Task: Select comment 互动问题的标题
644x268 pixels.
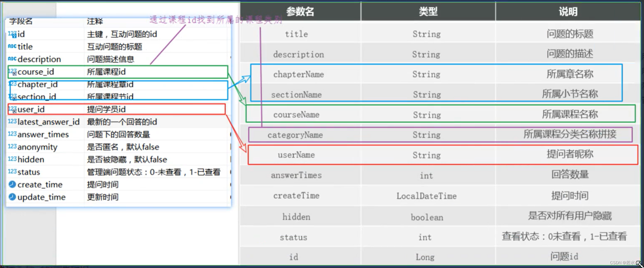Action: coord(115,47)
